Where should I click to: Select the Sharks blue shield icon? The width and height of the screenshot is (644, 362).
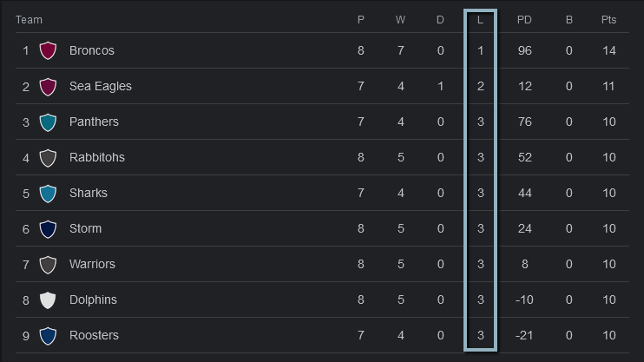[x=48, y=193]
